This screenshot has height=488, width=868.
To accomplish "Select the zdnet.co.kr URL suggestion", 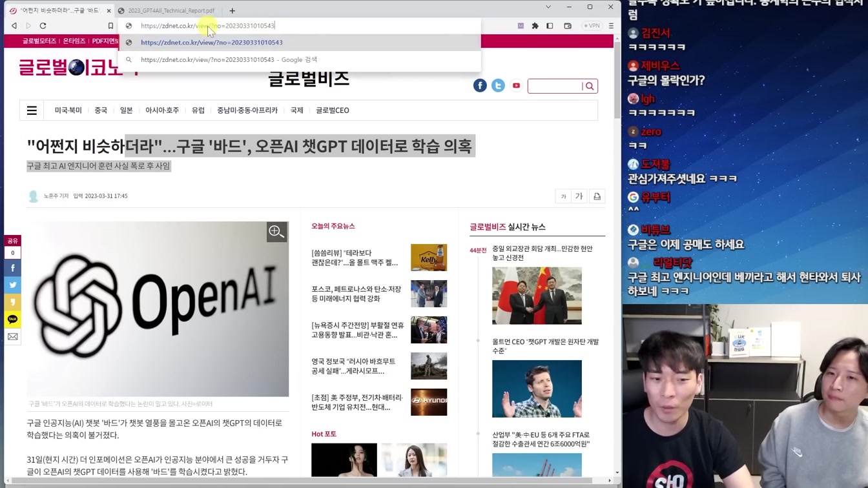I will pyautogui.click(x=300, y=43).
